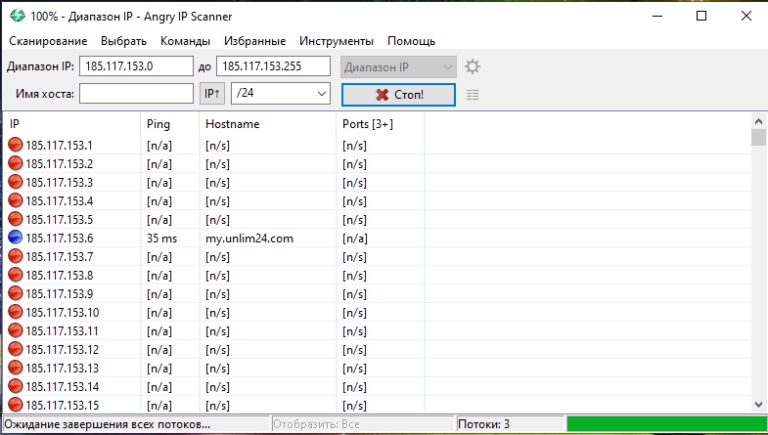
Task: Click the end IP field 185.117.153.255
Action: click(x=273, y=66)
